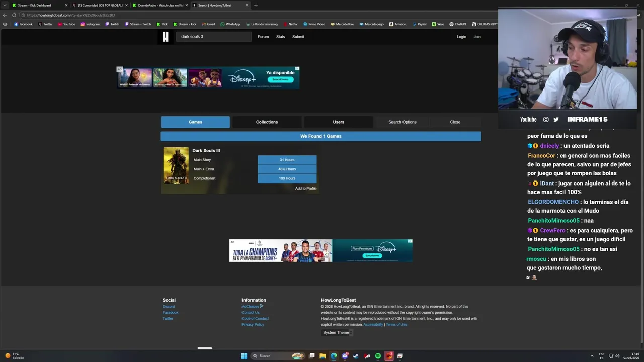Open the La Ronda Simracing bookmark
Image resolution: width=644 pixels, height=362 pixels.
click(x=262, y=24)
